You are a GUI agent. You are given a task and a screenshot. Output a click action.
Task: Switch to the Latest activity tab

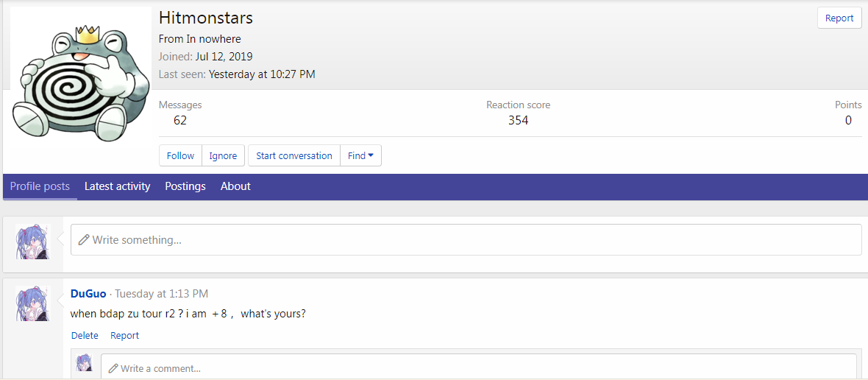pos(117,186)
